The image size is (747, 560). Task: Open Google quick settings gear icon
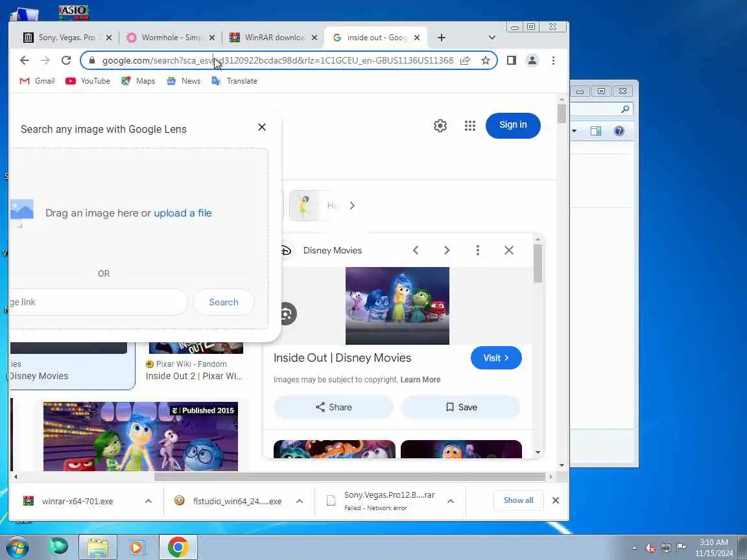[x=440, y=126]
